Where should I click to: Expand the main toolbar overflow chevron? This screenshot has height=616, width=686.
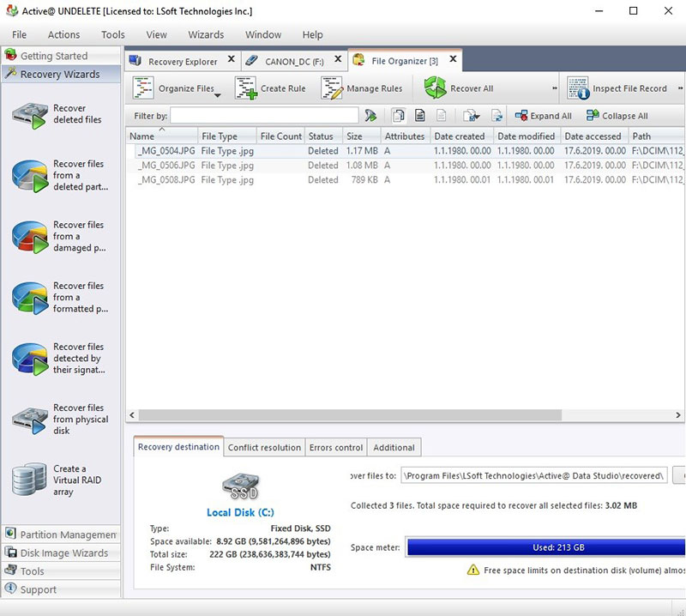(x=554, y=88)
